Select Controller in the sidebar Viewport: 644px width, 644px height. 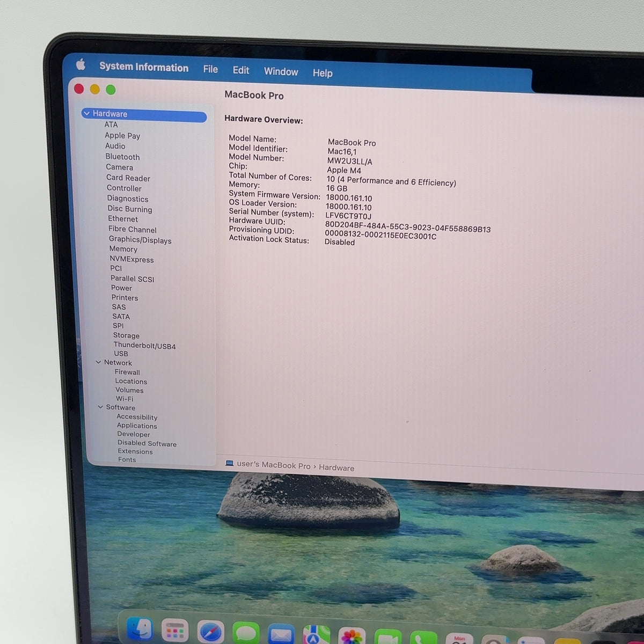(x=124, y=188)
